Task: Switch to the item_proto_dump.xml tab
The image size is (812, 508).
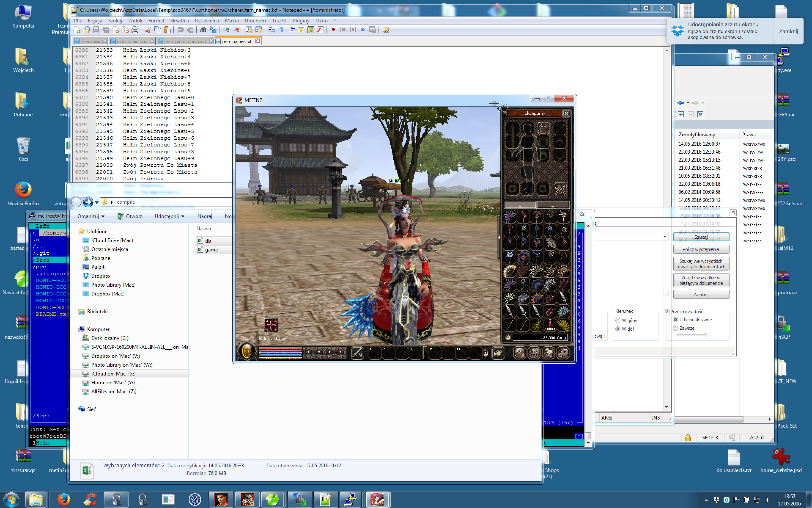Action: pyautogui.click(x=185, y=41)
